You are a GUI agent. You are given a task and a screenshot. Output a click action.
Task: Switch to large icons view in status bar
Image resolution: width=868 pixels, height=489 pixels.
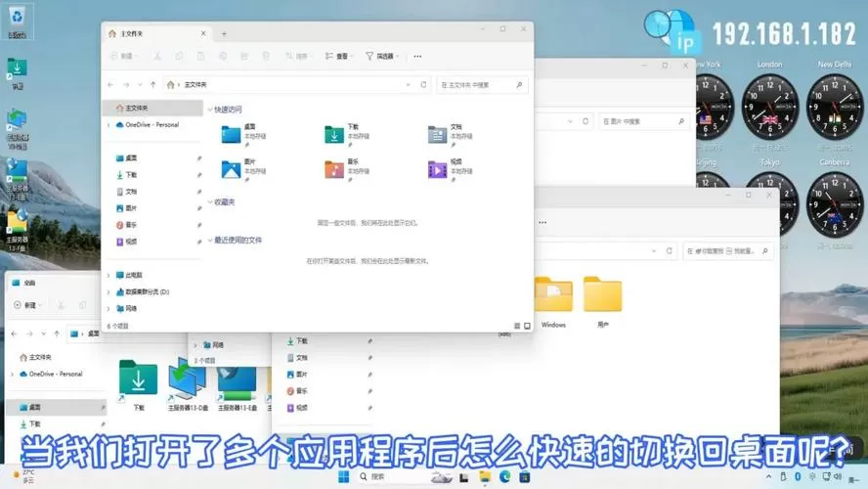pos(527,327)
